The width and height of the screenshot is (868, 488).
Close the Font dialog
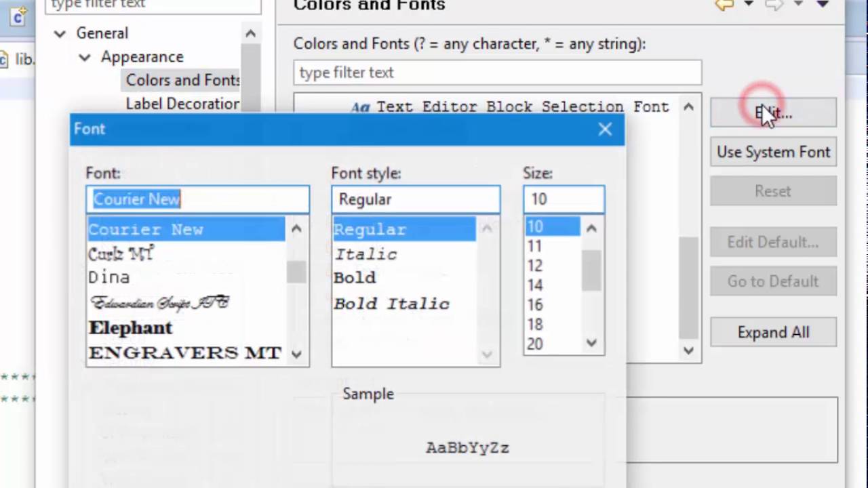point(605,129)
